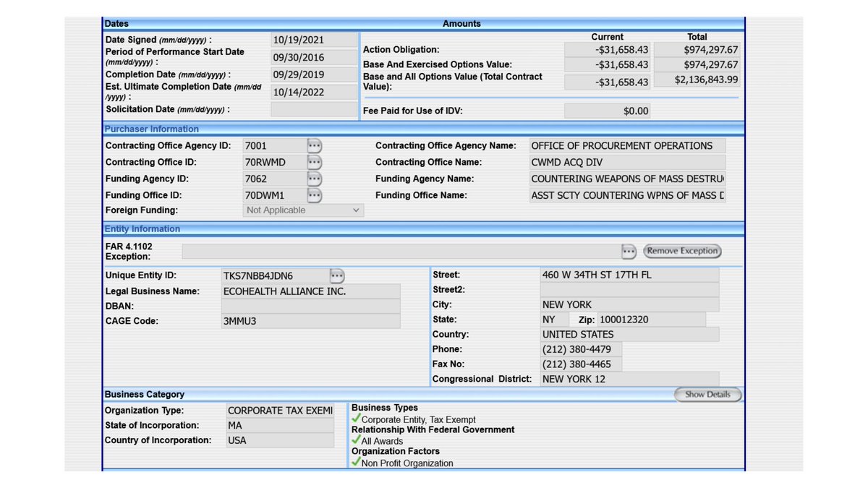
Task: Click the All Awards green checkmark
Action: pyautogui.click(x=356, y=440)
